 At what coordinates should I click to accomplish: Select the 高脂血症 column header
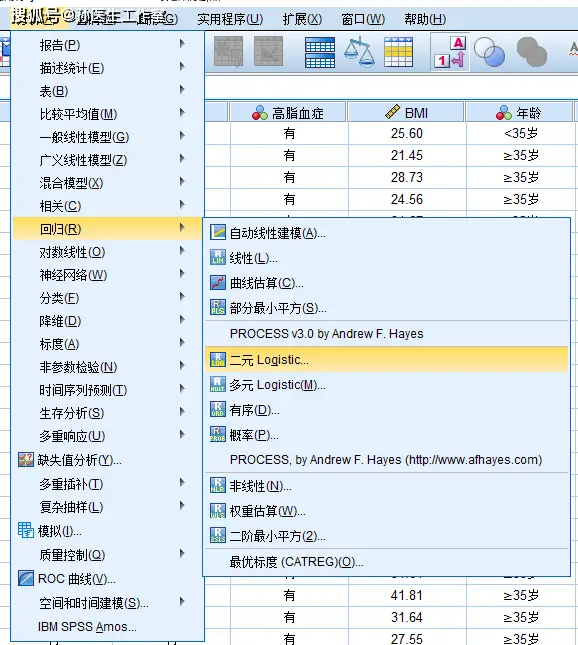(288, 112)
